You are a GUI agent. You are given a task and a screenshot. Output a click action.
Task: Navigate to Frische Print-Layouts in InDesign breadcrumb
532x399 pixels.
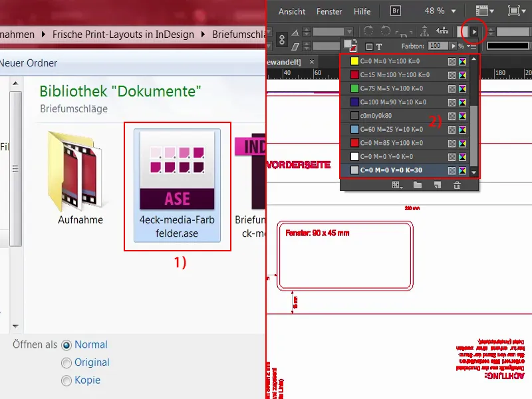[x=123, y=35]
